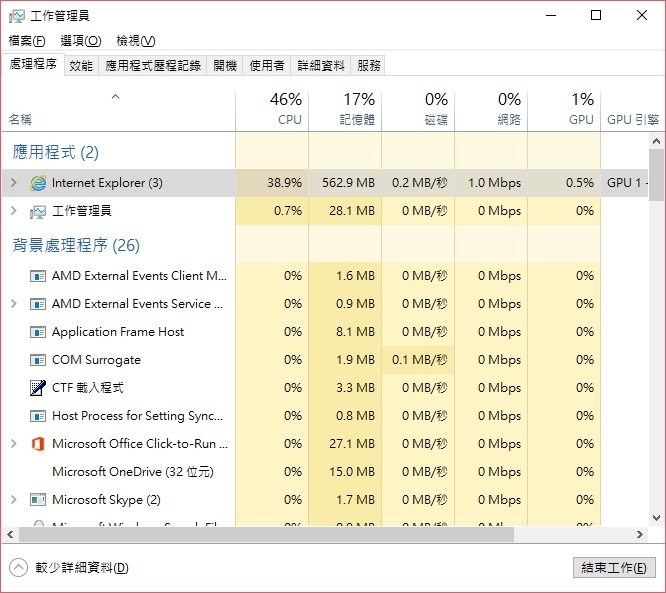666x593 pixels.
Task: Expand the 工作管理員 process row
Action: [x=14, y=211]
